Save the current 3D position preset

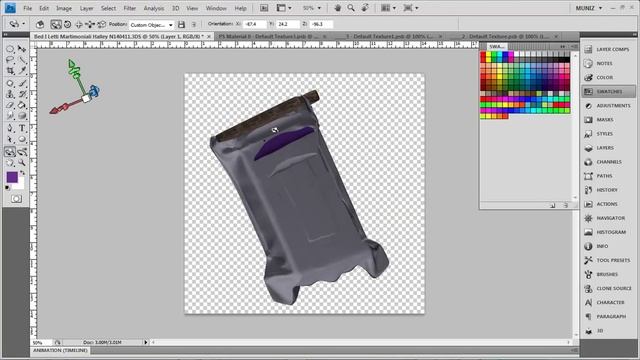pos(181,24)
